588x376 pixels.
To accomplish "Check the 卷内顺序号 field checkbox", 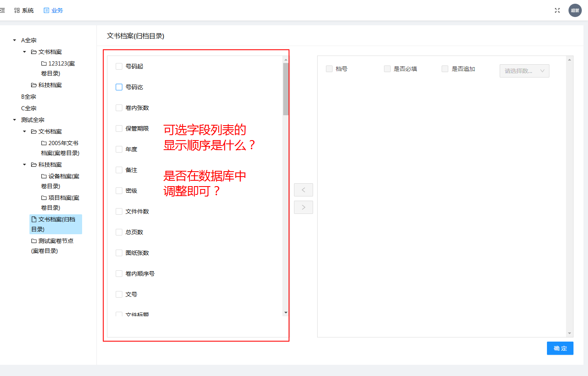I will click(119, 274).
